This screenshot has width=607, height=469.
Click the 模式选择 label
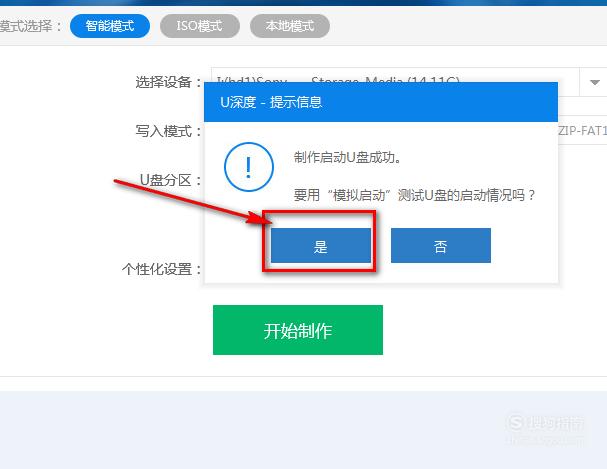(30, 26)
